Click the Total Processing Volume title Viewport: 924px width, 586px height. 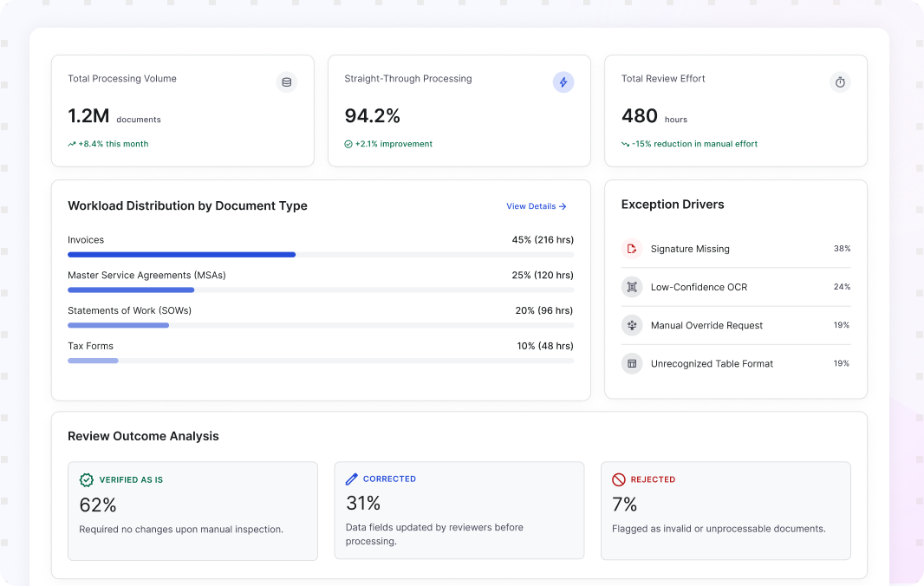[122, 78]
